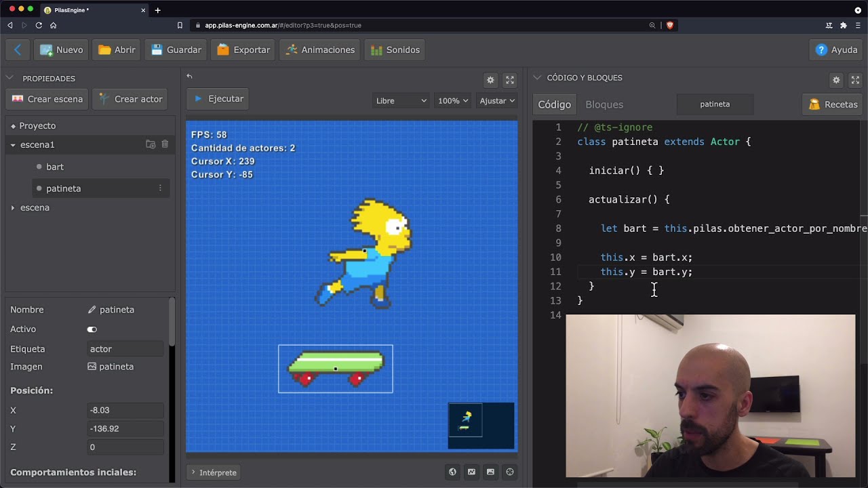Open code panel settings gear

pyautogui.click(x=836, y=80)
